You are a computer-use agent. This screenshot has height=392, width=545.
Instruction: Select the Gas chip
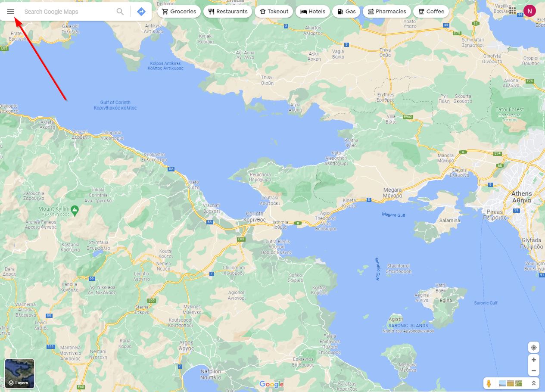point(346,12)
